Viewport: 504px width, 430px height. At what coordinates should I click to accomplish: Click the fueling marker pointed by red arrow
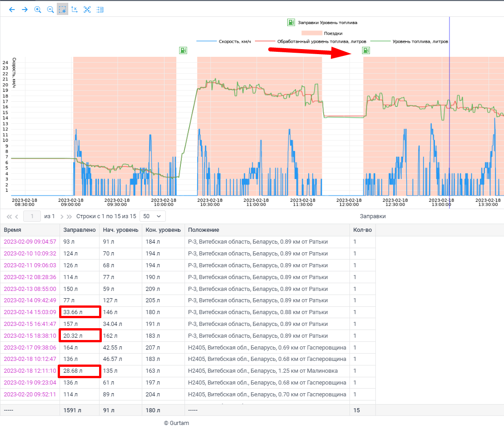tap(365, 50)
